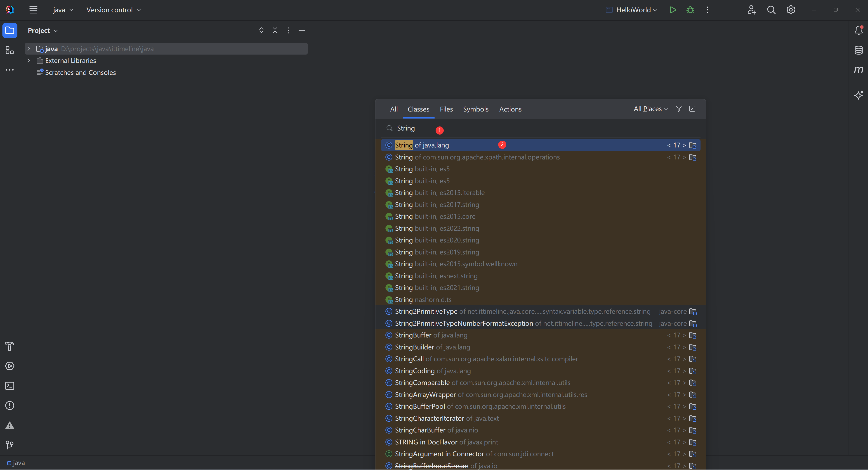Viewport: 868px width, 470px height.
Task: Open the Project tool window icon
Action: pyautogui.click(x=10, y=30)
